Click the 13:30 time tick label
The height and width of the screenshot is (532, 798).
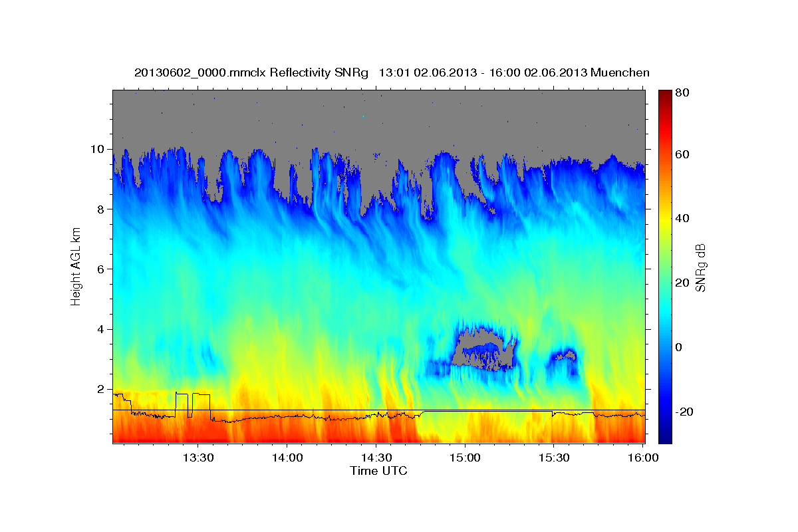(198, 458)
